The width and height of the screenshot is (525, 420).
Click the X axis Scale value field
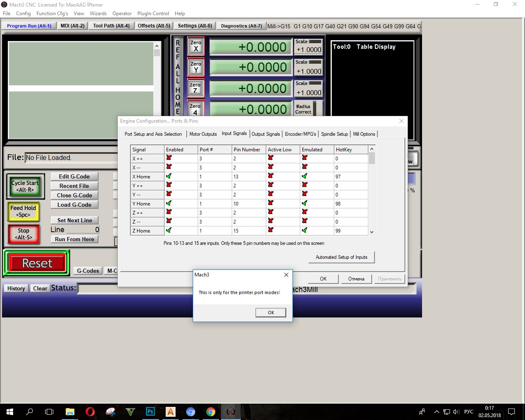[309, 50]
